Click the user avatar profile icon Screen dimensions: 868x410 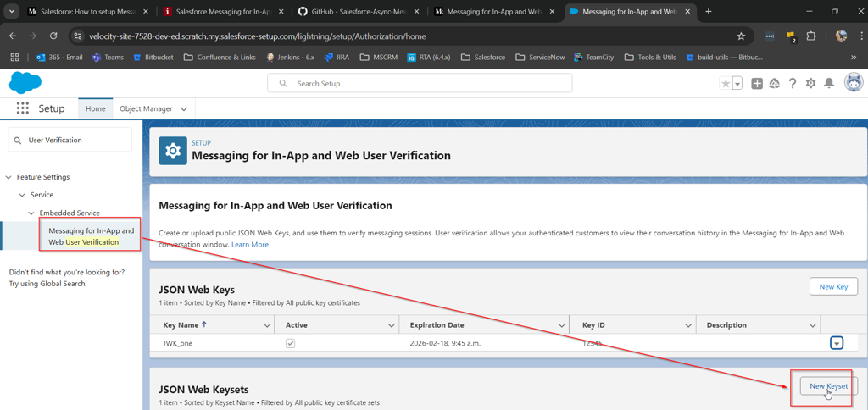tap(853, 83)
